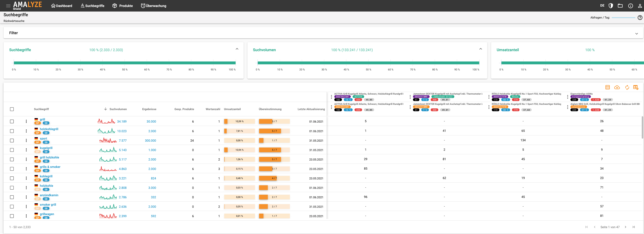Open options for Eigenständige ASINs column
Image resolution: width=644 pixels, height=234 pixels.
567,97
